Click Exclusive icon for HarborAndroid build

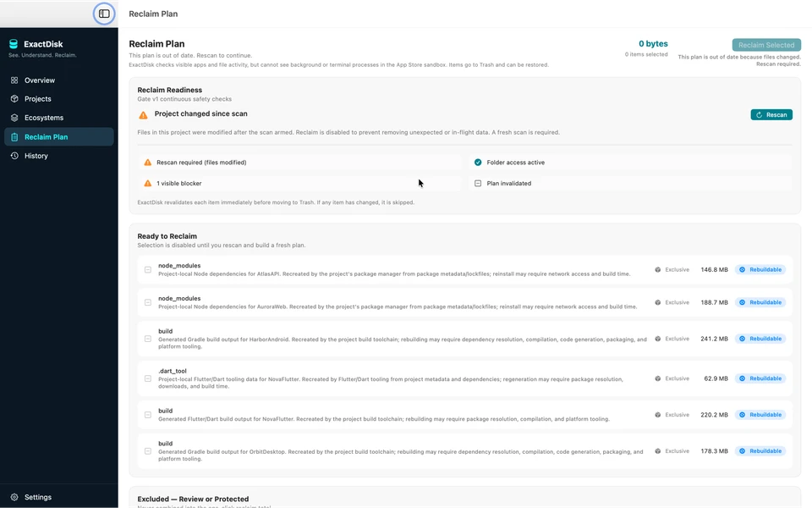coord(658,339)
